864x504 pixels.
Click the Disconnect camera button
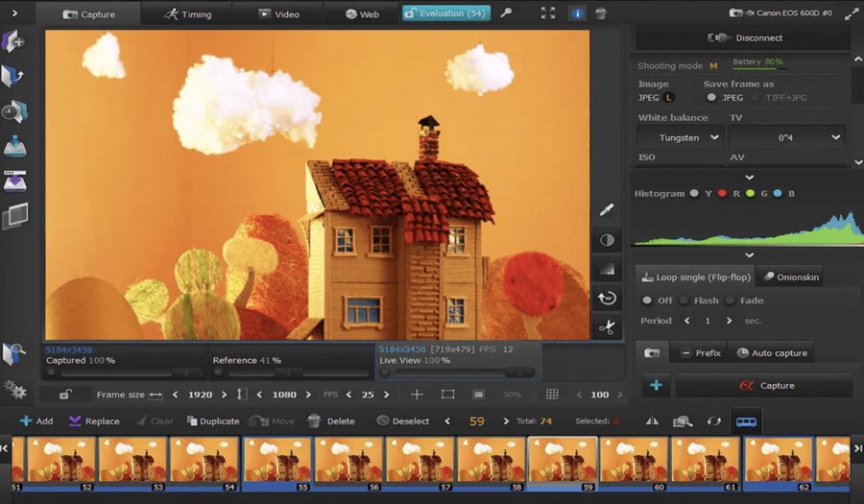(x=744, y=38)
